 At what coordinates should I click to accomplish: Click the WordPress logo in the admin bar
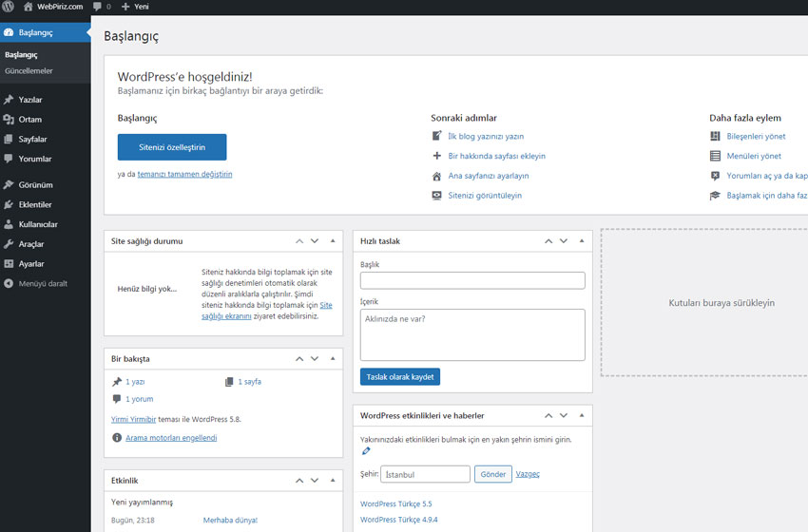[x=9, y=7]
